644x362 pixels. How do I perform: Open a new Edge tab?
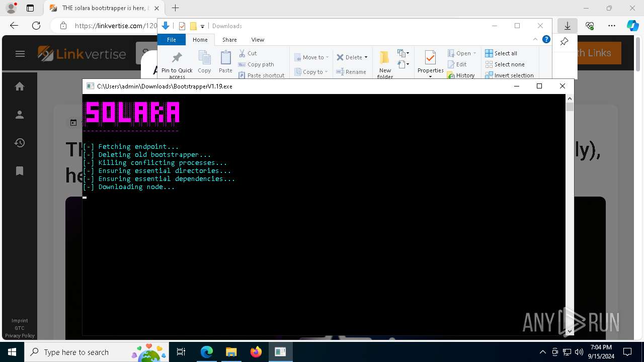point(175,8)
